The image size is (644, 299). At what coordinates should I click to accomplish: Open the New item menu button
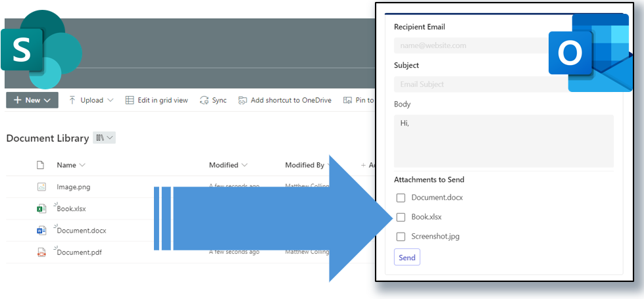point(32,100)
